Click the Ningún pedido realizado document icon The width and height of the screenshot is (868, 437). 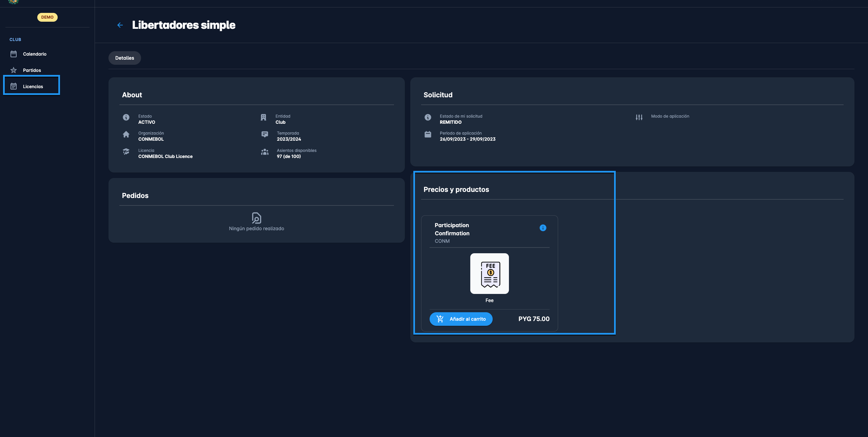(256, 218)
